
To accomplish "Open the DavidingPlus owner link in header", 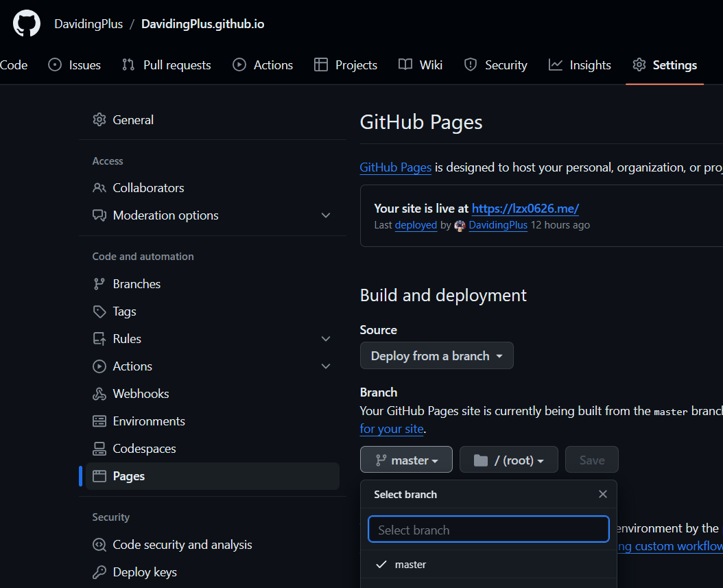I will tap(88, 24).
